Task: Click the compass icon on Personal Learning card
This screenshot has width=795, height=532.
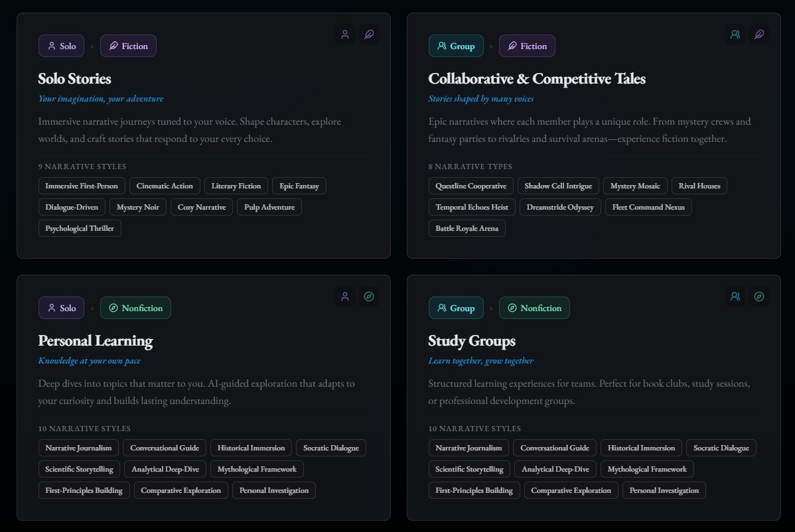Action: pyautogui.click(x=369, y=297)
